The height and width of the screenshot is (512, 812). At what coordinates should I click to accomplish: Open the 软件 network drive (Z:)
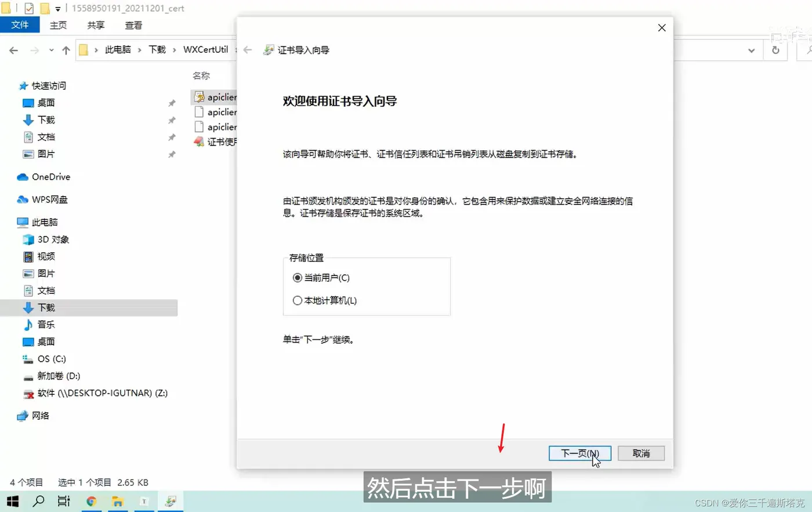102,393
